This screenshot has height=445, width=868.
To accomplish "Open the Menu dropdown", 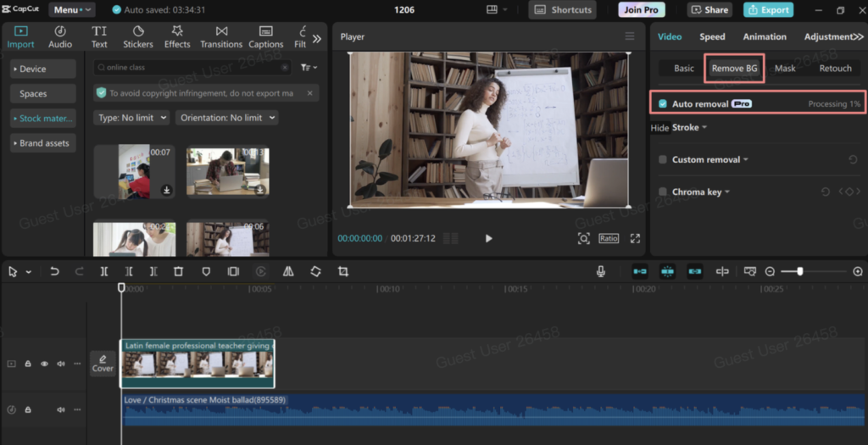I will click(72, 10).
